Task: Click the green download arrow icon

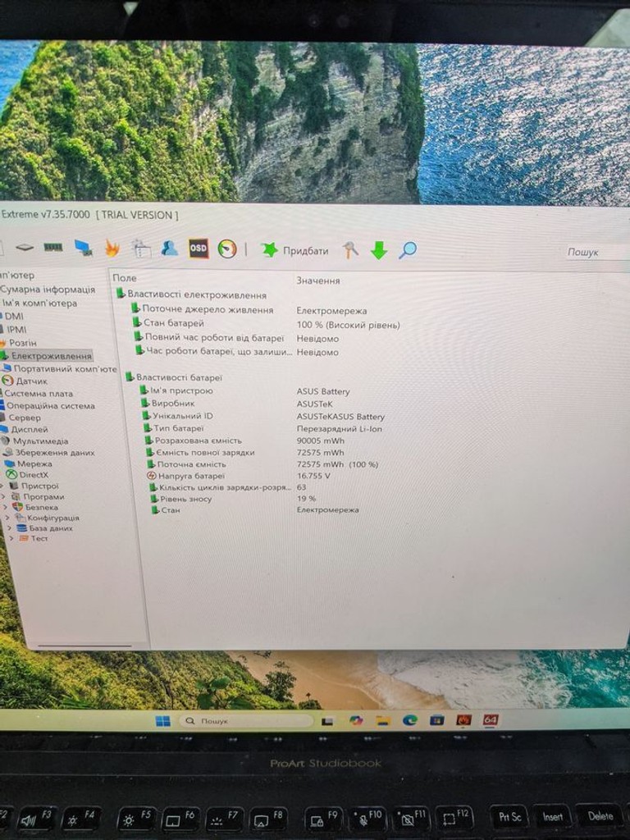Action: coord(379,250)
